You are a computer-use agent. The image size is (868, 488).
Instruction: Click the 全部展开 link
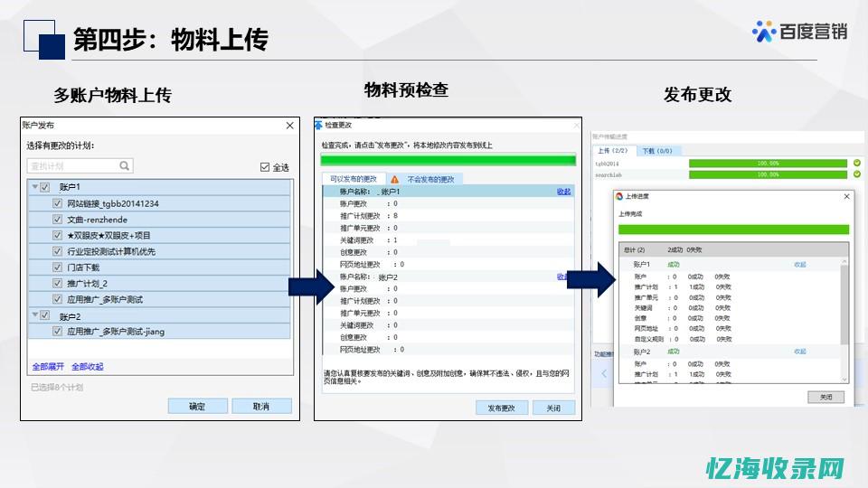coord(49,367)
